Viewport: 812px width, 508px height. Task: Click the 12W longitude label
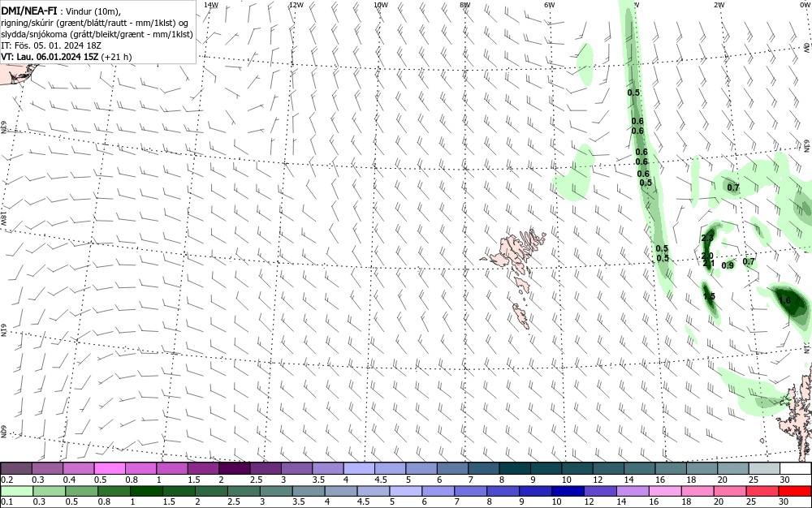tap(296, 5)
